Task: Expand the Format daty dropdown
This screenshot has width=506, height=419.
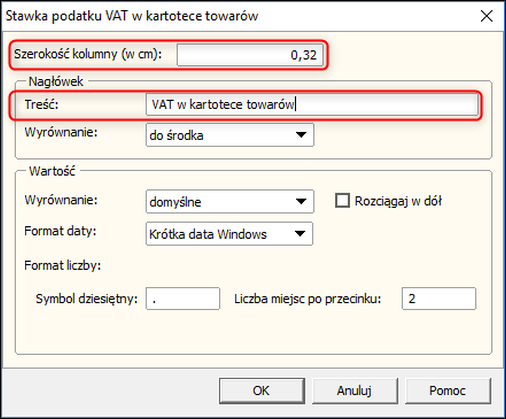Action: coord(229,234)
